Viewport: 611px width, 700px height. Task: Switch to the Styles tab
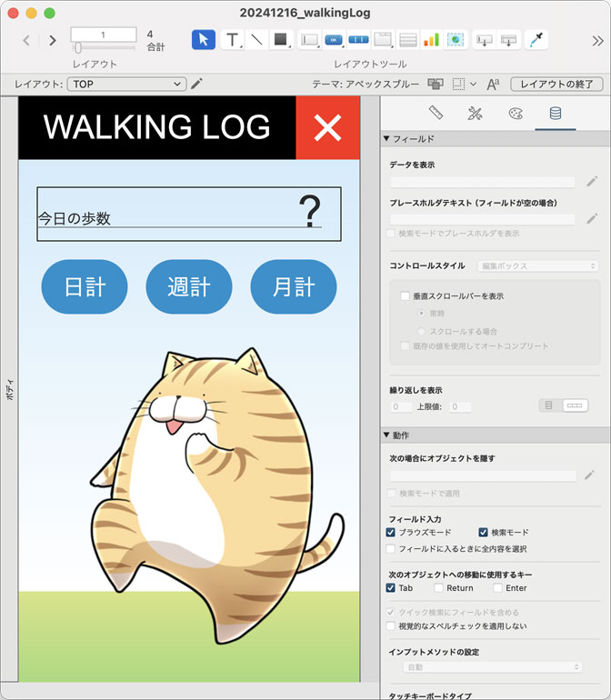(x=476, y=113)
